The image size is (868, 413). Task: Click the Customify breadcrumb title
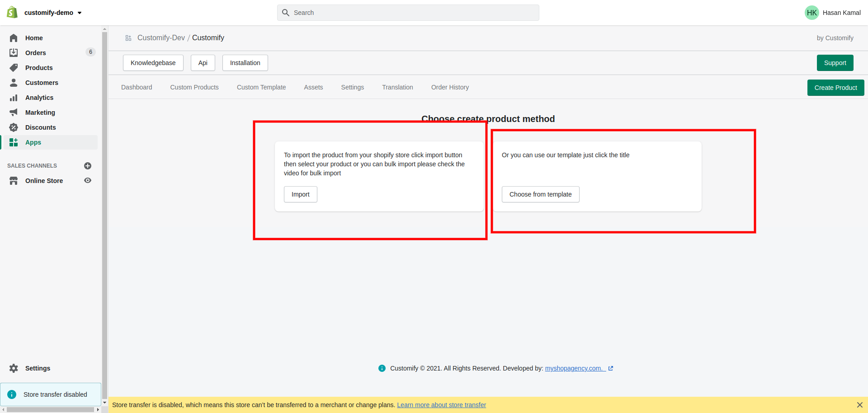coord(208,38)
